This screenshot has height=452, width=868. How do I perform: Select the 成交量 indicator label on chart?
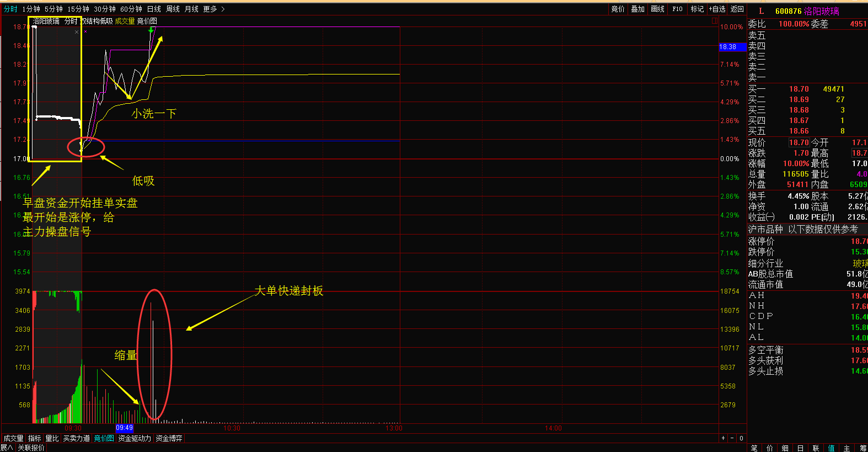(x=125, y=21)
